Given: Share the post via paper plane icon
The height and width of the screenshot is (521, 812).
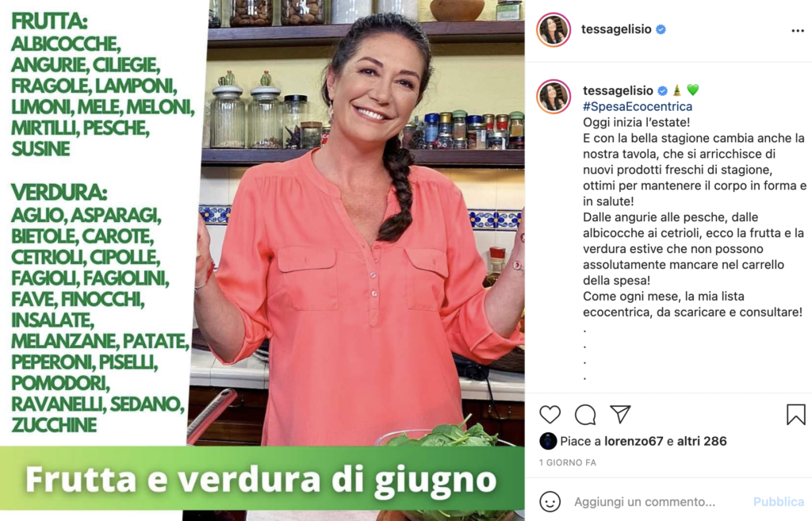Looking at the screenshot, I should (620, 414).
